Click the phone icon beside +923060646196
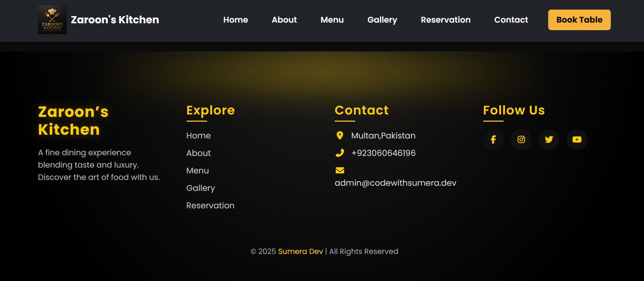644x281 pixels. point(340,153)
